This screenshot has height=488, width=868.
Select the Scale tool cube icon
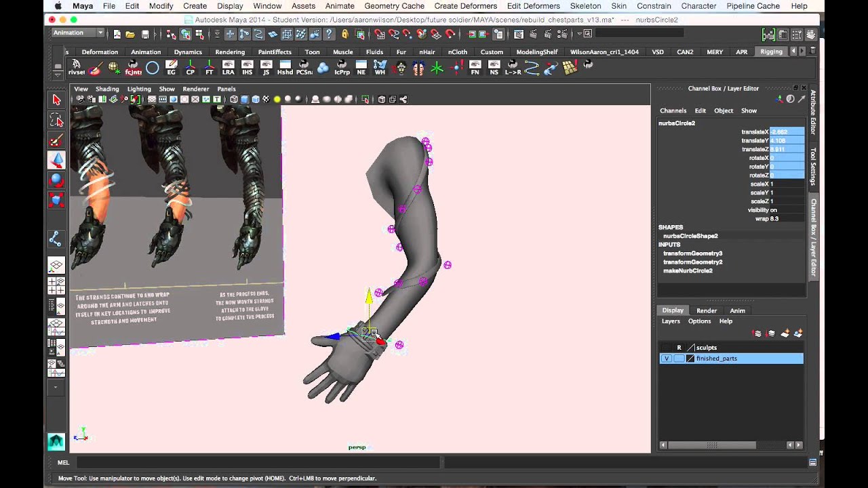point(56,200)
